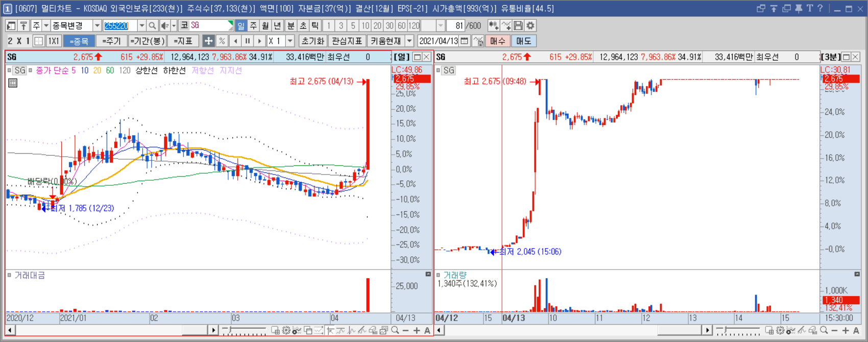
Task: Click auto-scale 'A' icon under left chart
Action: pyautogui.click(x=427, y=331)
